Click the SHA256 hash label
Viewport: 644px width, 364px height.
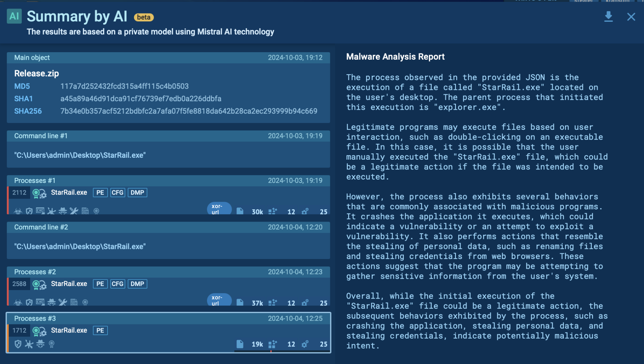coord(28,111)
